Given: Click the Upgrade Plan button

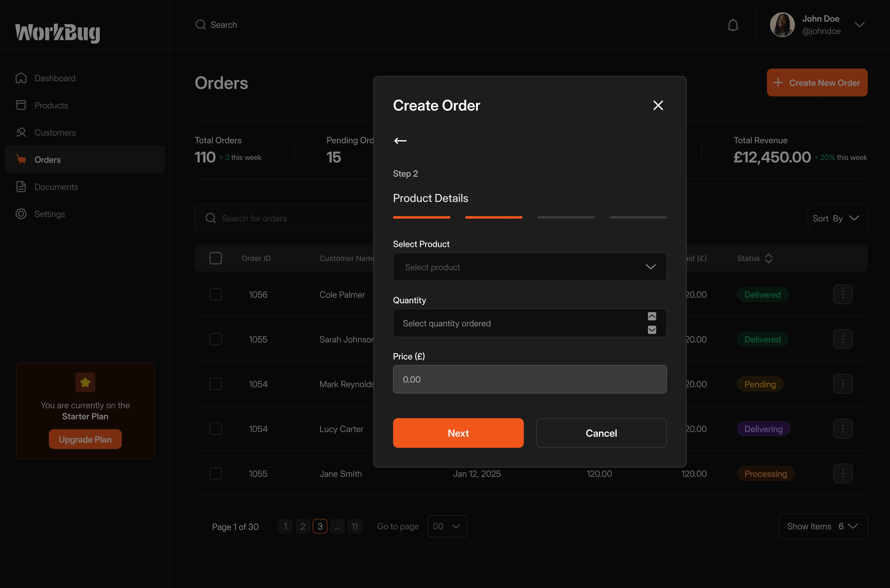Looking at the screenshot, I should (x=85, y=439).
